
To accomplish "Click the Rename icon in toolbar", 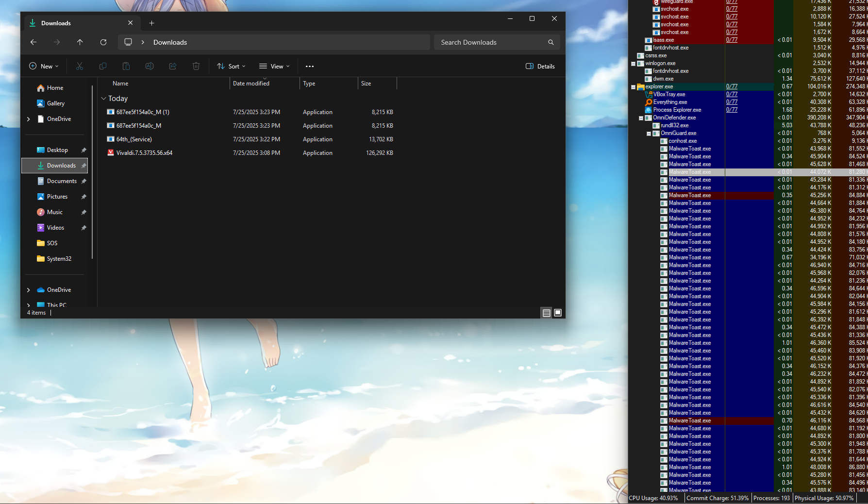I will click(150, 67).
